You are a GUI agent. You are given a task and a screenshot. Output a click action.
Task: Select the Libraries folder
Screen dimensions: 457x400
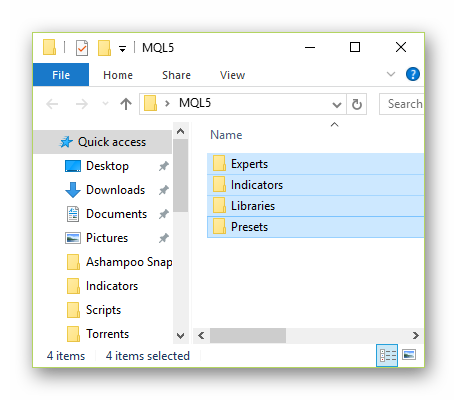click(x=315, y=206)
